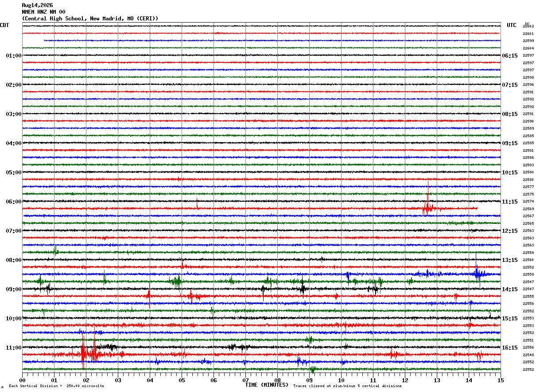Select the 09:00 CDT row label
The height and width of the screenshot is (392, 536).
coord(14,289)
